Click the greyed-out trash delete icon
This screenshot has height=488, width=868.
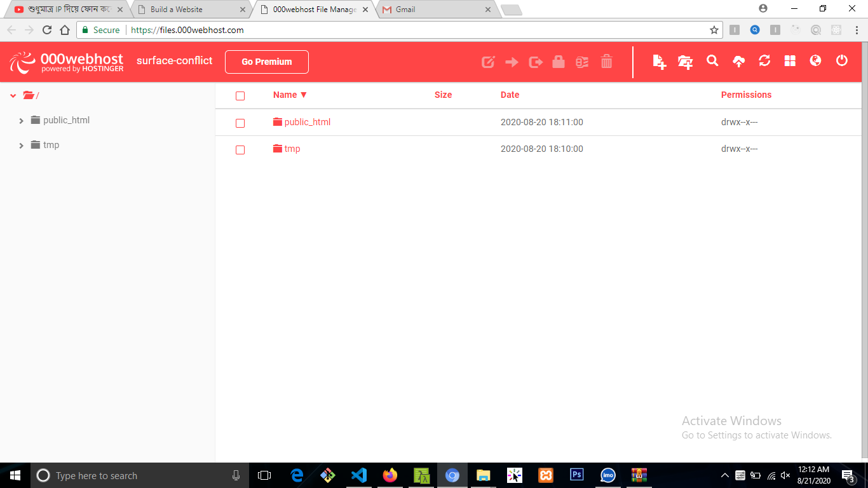click(x=607, y=62)
